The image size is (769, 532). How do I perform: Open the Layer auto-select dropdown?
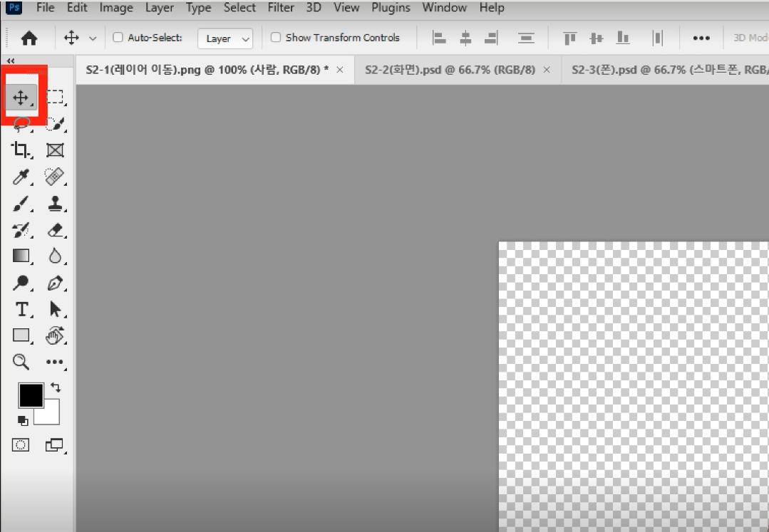[x=225, y=38]
